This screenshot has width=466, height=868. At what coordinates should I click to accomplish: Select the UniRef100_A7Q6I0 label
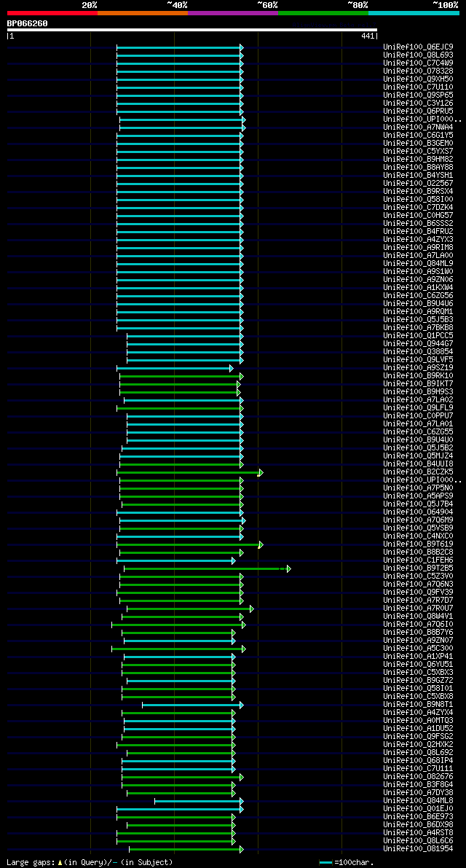click(x=418, y=625)
